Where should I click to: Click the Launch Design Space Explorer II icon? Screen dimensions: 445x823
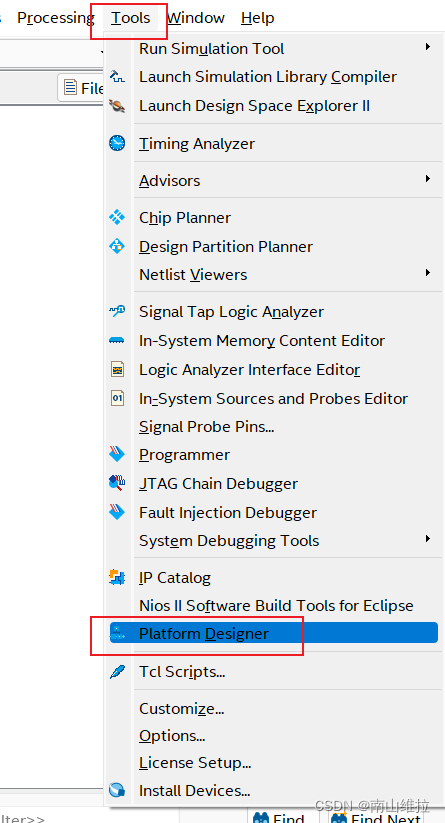pyautogui.click(x=117, y=105)
